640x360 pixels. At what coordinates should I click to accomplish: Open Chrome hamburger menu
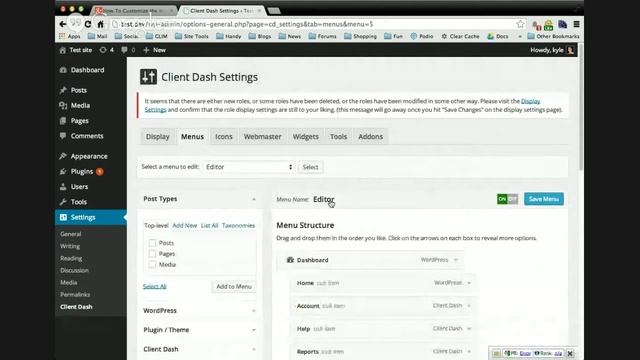[x=576, y=24]
